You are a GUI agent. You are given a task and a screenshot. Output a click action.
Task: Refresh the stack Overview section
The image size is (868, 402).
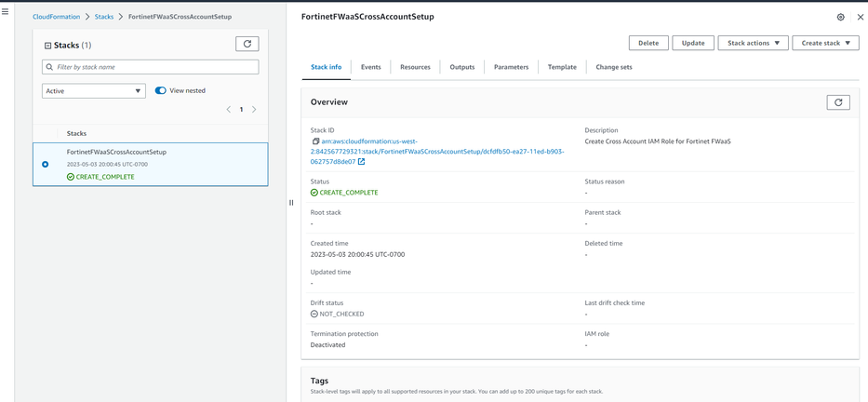(838, 102)
